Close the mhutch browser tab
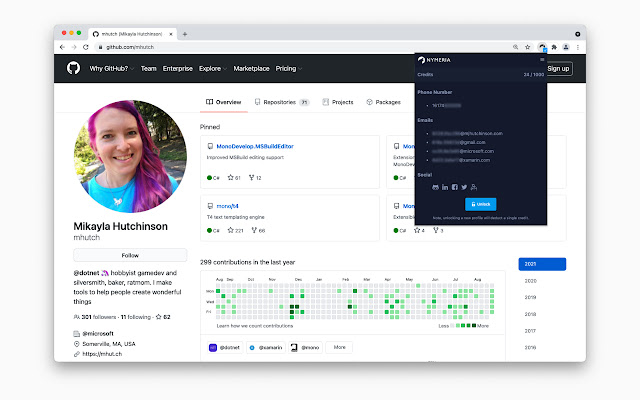This screenshot has height=400, width=640. coord(171,34)
